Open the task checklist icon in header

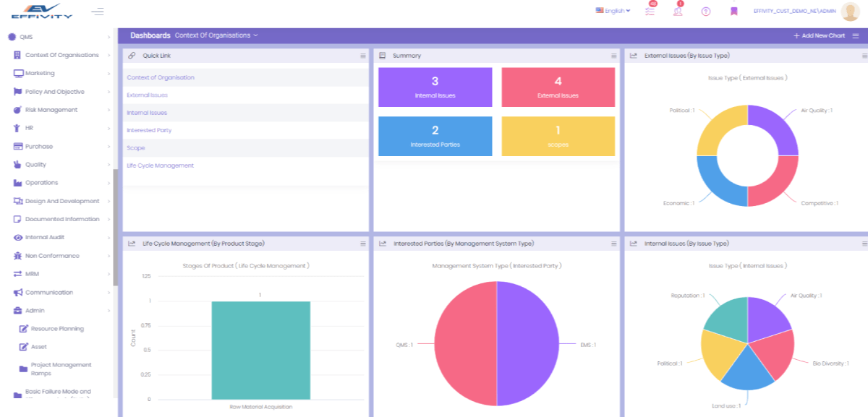click(x=650, y=12)
